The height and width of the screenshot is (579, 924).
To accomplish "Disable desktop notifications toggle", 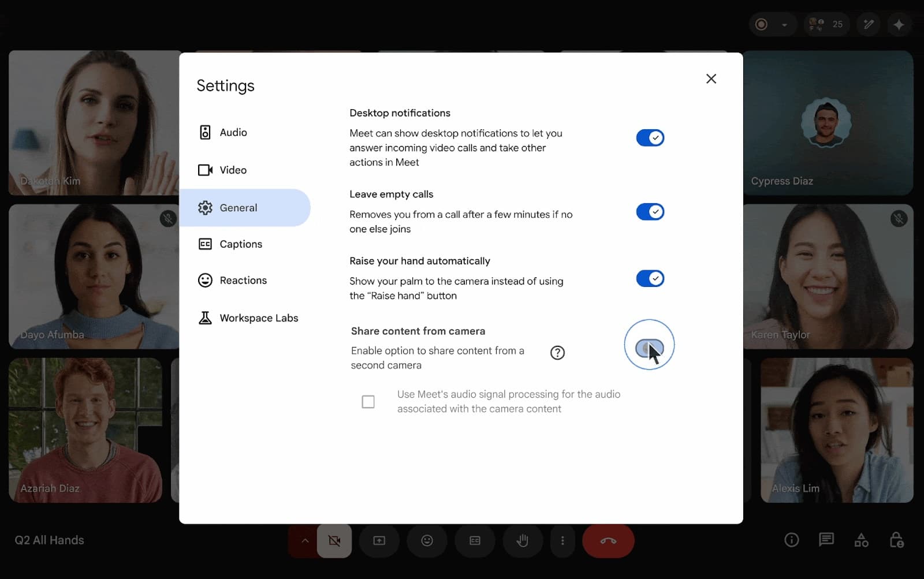I will pos(650,137).
